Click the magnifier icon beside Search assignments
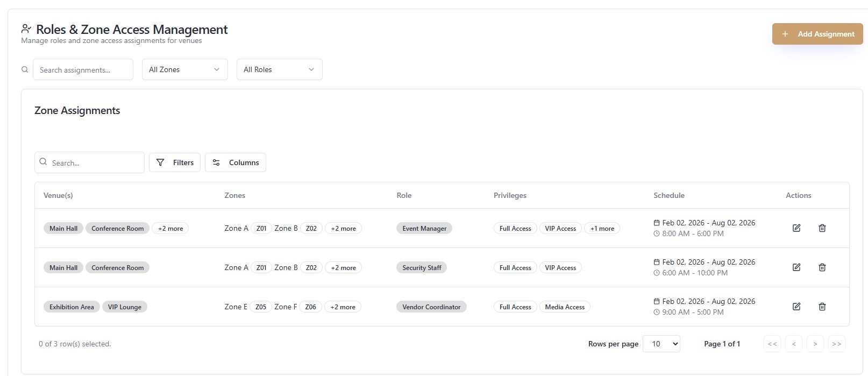 [x=25, y=69]
